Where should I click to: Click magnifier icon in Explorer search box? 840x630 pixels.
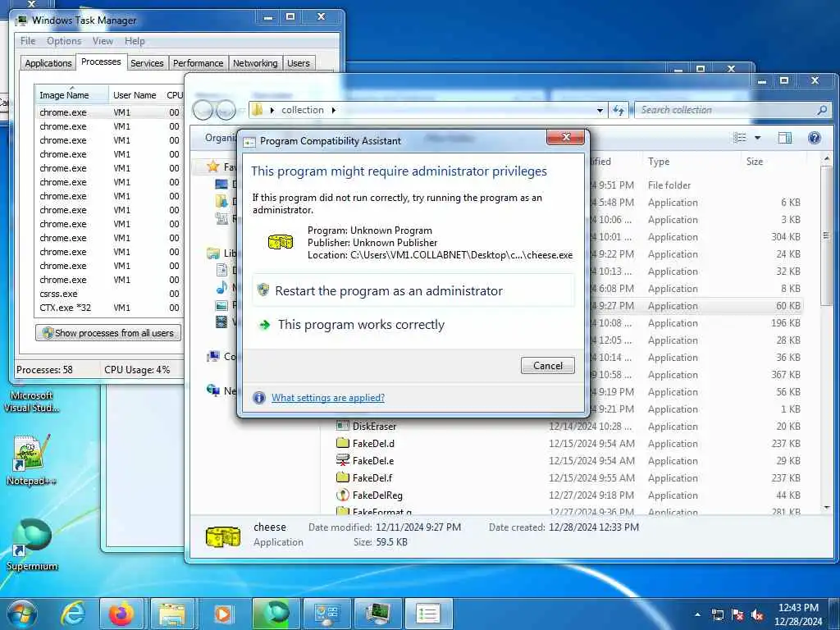(x=822, y=110)
